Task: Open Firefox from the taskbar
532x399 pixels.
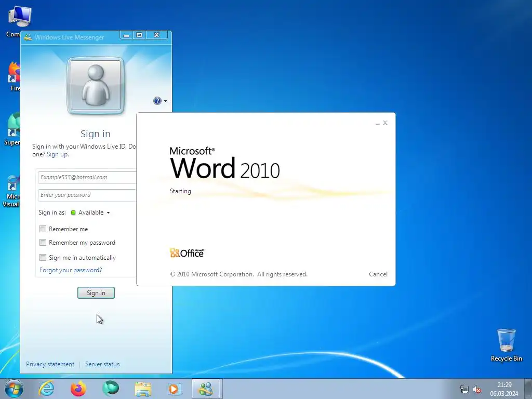Action: pos(78,389)
